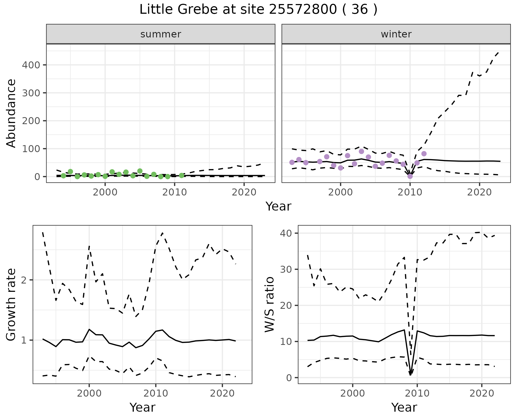The width and height of the screenshot is (517, 420).
Task: Click the 2020 tick under the winter panel
Action: pos(479,192)
